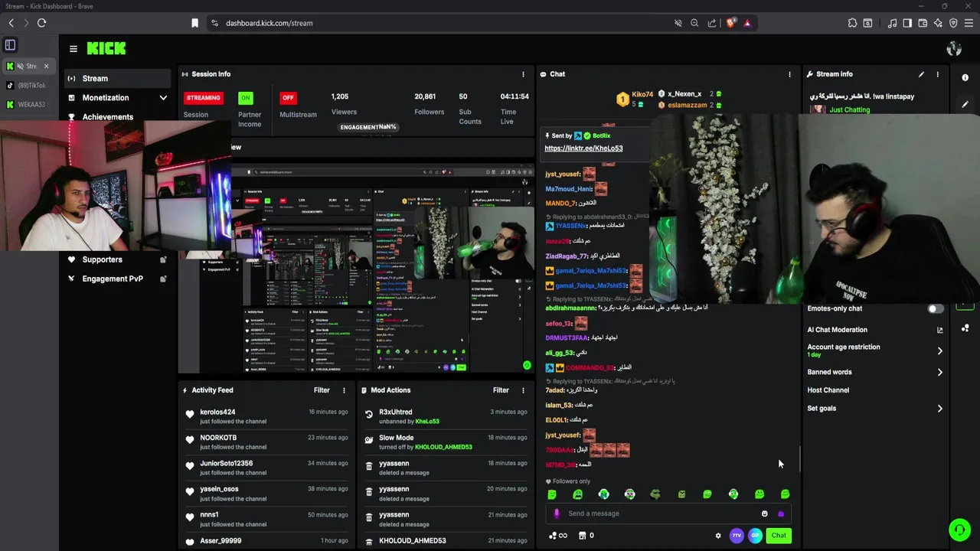Open Brave wallet icon
Viewport: 980px width, 551px height.
(x=923, y=23)
